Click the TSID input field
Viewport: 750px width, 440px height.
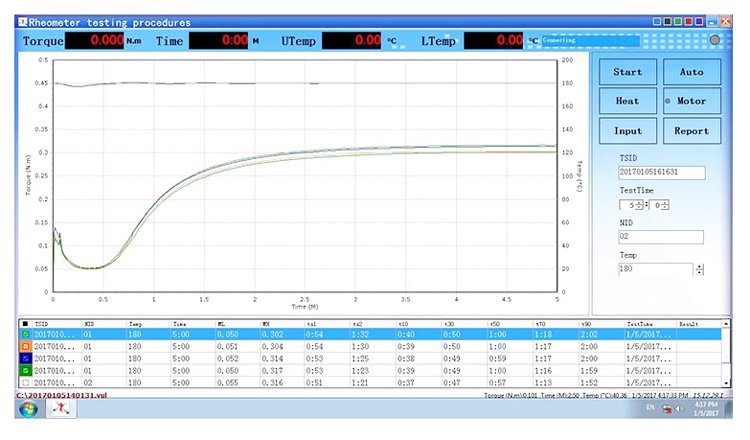coord(662,172)
